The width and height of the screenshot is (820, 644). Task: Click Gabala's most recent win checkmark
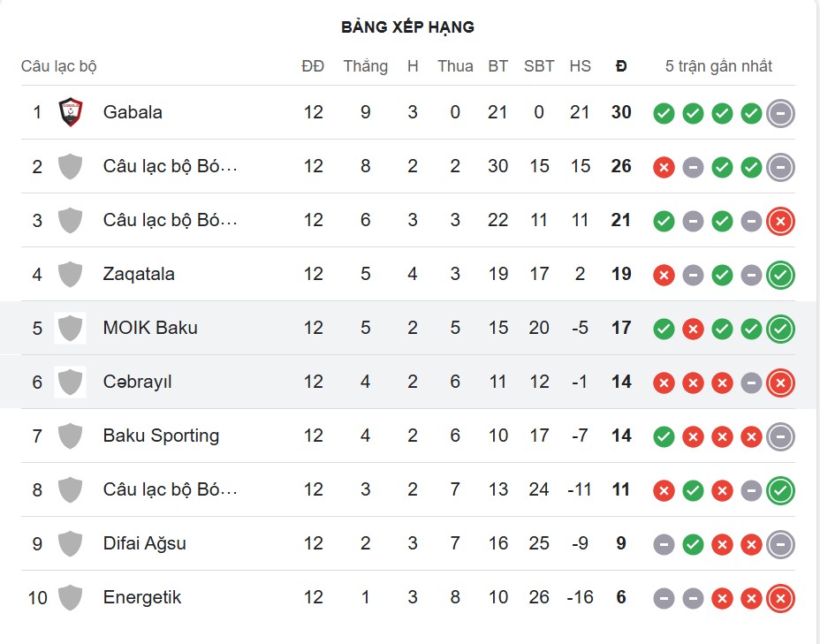point(751,112)
